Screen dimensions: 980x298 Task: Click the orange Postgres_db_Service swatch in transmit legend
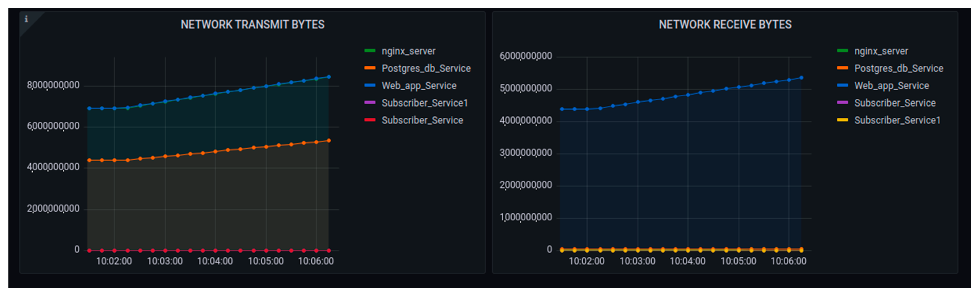pyautogui.click(x=370, y=68)
